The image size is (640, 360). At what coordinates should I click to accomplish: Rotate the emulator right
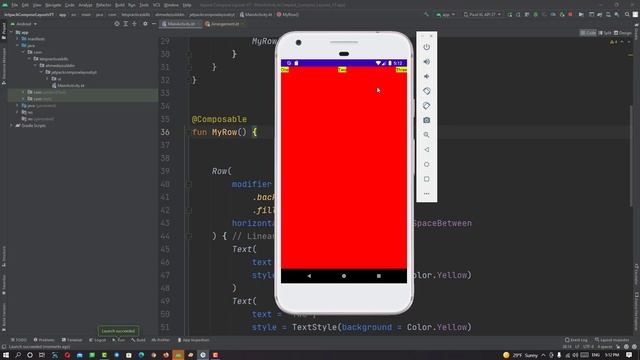(427, 106)
